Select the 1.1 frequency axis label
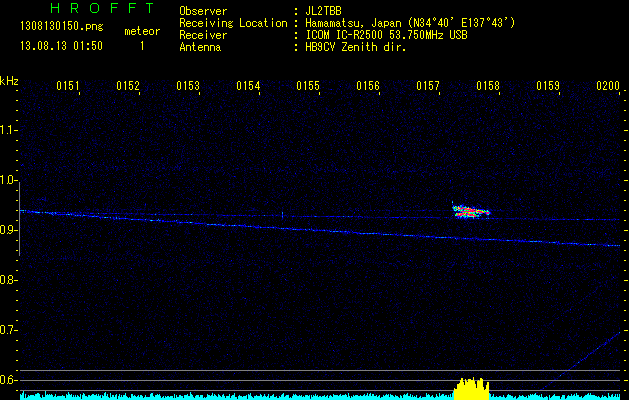The height and width of the screenshot is (400, 629). tap(9, 130)
